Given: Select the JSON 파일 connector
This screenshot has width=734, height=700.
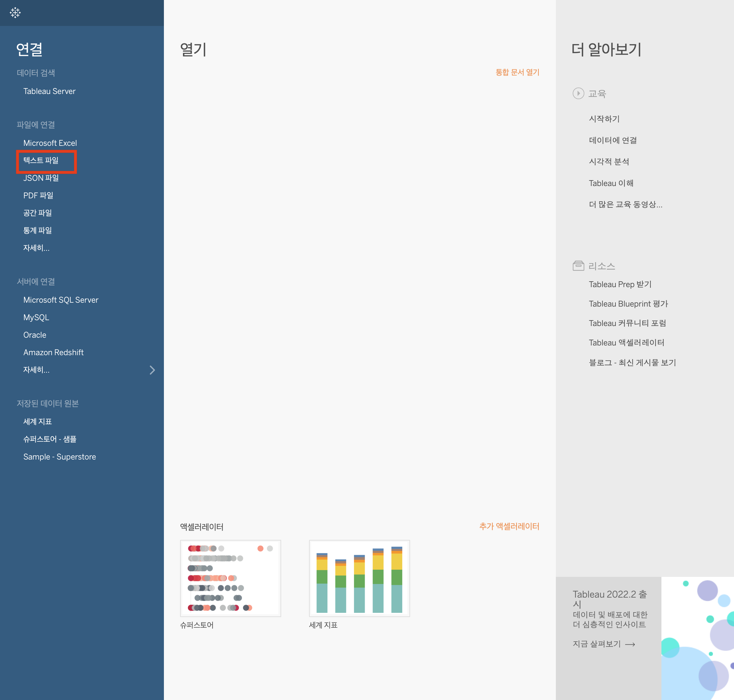Looking at the screenshot, I should [x=41, y=178].
